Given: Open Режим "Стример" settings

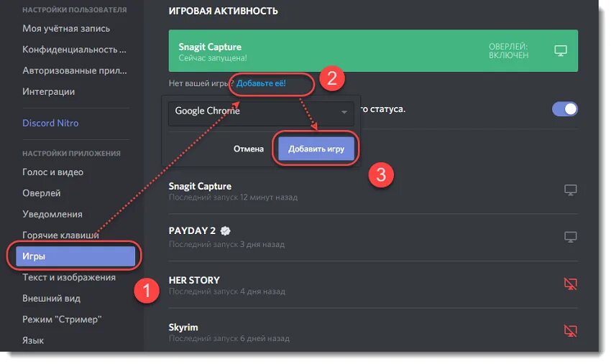Looking at the screenshot, I should [x=62, y=319].
